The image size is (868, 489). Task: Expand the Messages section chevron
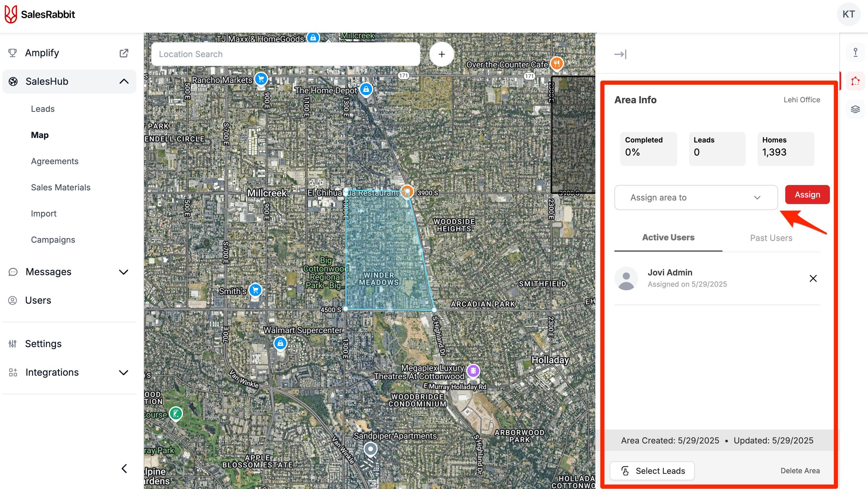[x=124, y=272]
